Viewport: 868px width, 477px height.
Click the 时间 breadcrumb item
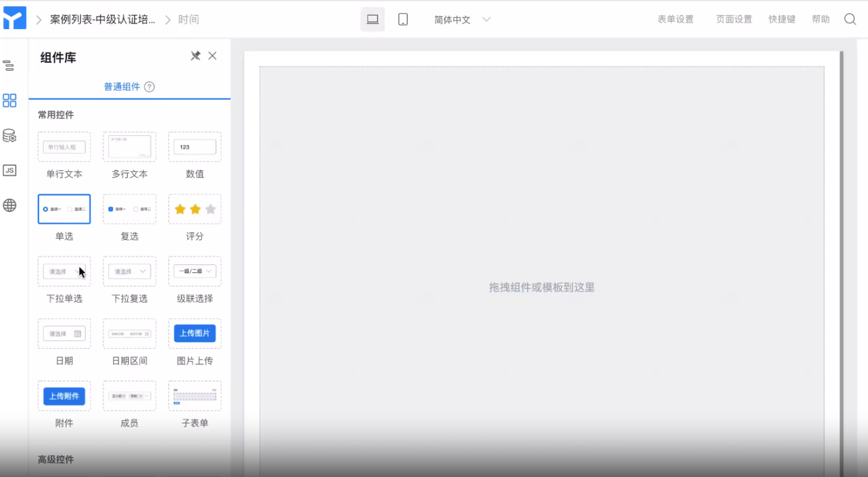click(188, 19)
